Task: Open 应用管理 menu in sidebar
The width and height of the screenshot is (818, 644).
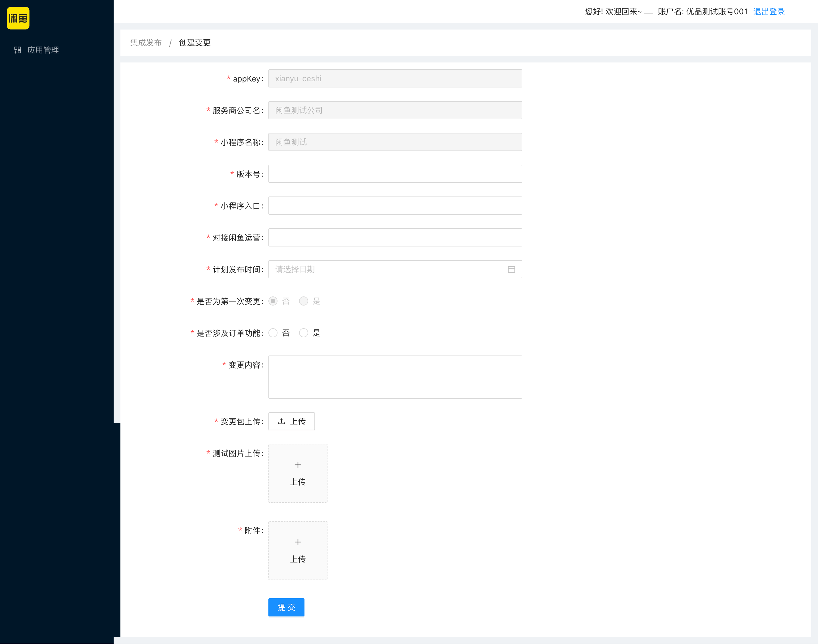Action: click(43, 50)
